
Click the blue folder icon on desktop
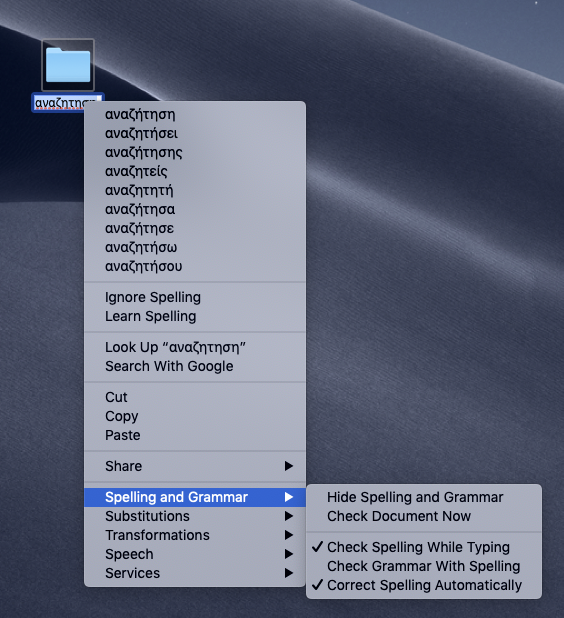tap(68, 65)
